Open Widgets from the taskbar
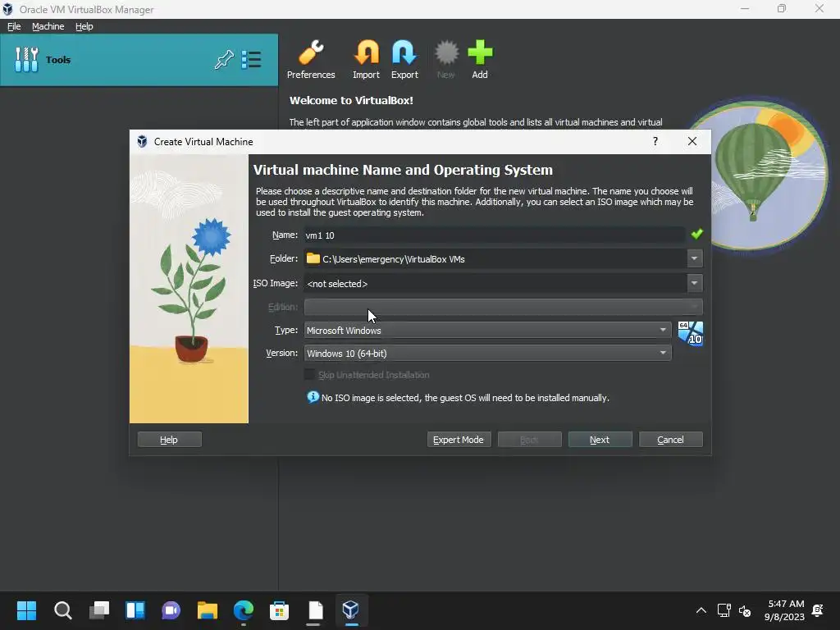840x630 pixels. 135,610
